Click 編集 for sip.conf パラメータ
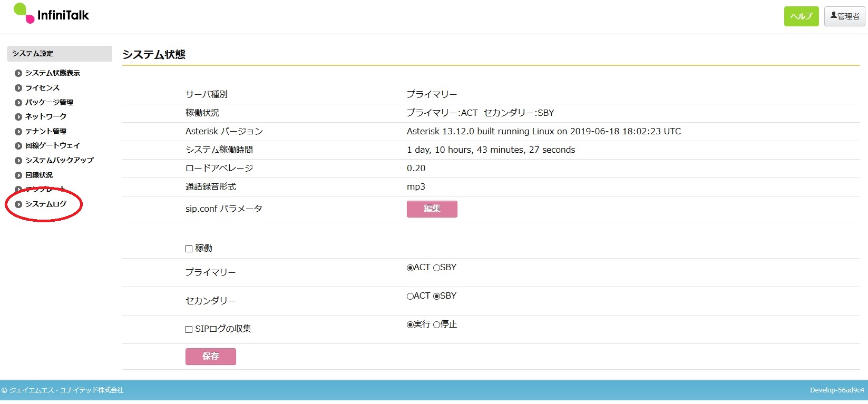 (432, 209)
